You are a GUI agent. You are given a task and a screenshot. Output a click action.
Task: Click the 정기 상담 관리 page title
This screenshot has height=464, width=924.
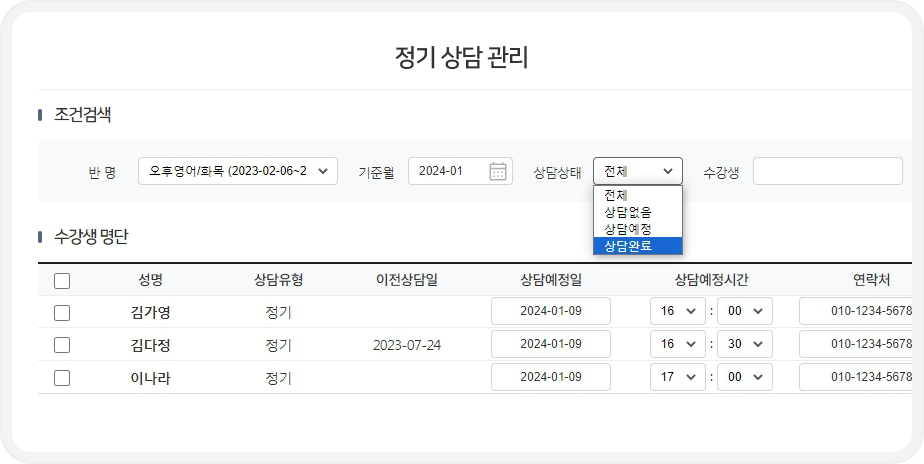click(461, 58)
